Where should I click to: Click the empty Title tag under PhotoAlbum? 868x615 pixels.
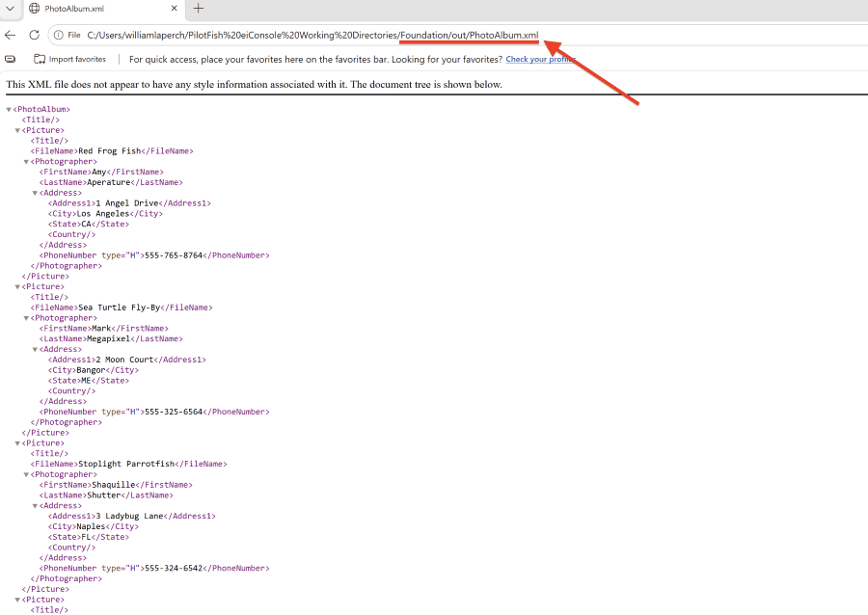click(x=41, y=120)
